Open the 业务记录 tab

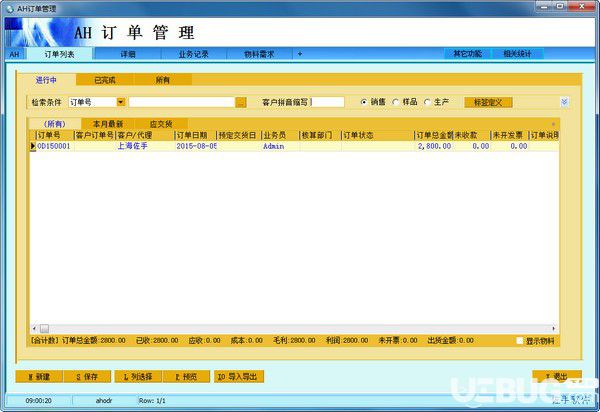194,54
